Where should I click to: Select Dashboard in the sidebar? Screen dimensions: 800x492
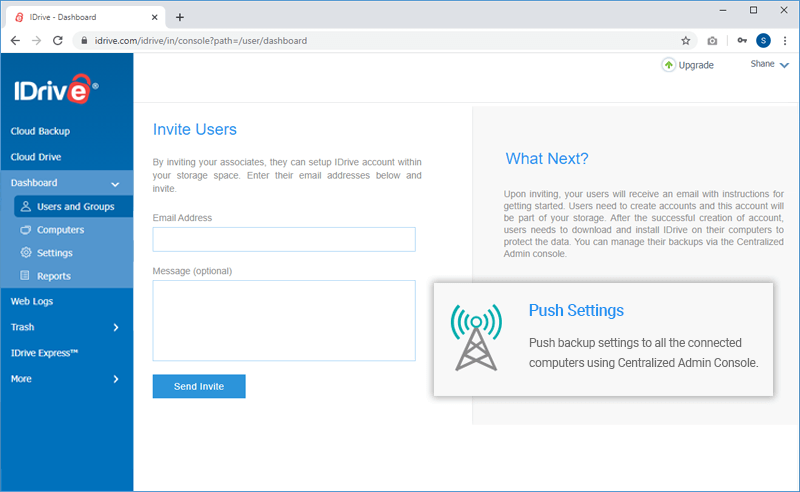pyautogui.click(x=34, y=183)
